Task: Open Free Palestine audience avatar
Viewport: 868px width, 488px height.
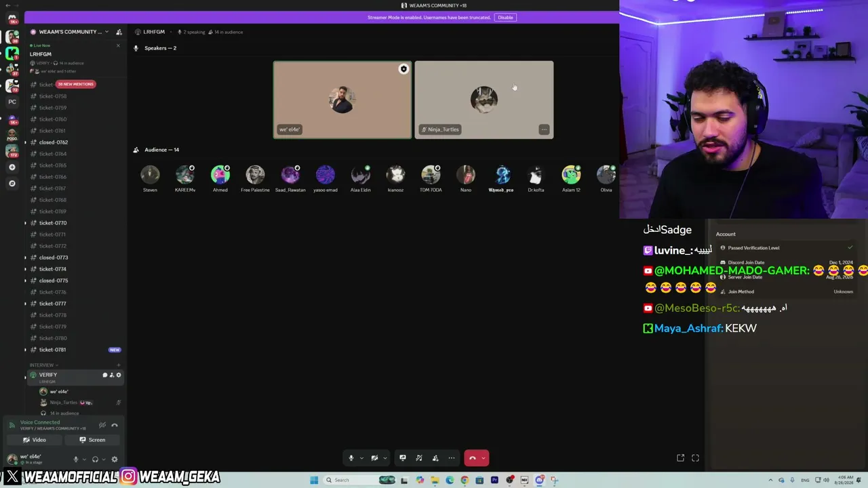Action: 255,176
